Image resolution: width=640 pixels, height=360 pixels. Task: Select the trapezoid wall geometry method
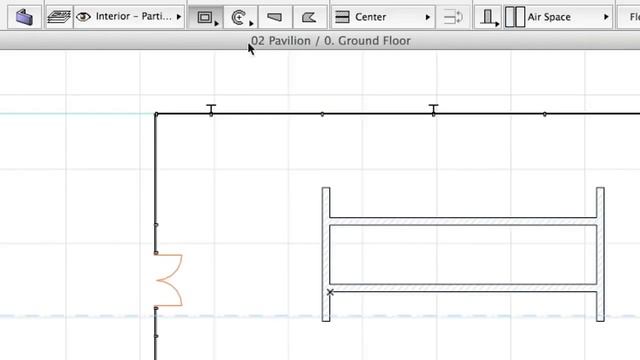(x=274, y=17)
